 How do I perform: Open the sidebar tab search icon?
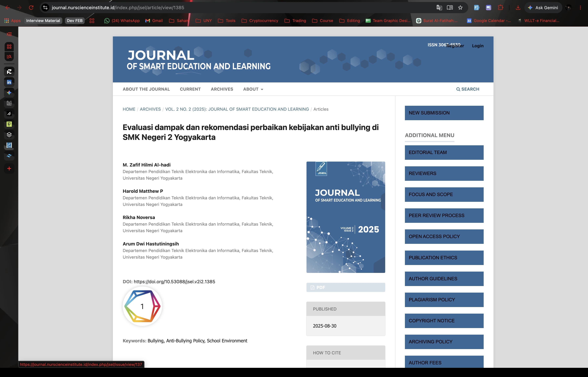9,56
